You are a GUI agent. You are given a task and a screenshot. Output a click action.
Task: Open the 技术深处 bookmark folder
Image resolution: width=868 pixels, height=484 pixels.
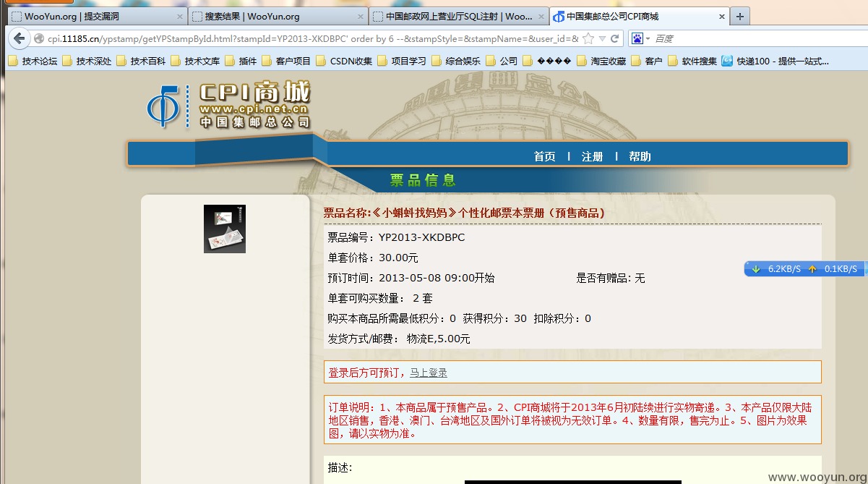[x=87, y=61]
